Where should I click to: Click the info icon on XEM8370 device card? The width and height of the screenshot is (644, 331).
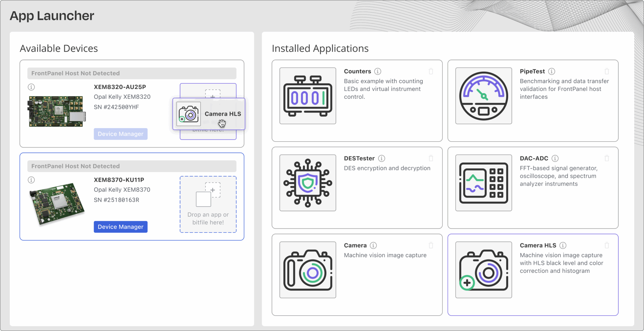pos(31,180)
